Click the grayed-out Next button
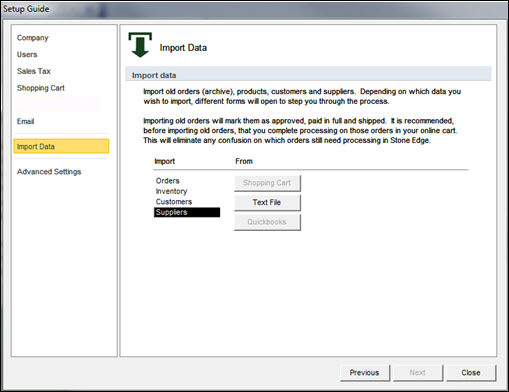The height and width of the screenshot is (392, 509). (418, 373)
